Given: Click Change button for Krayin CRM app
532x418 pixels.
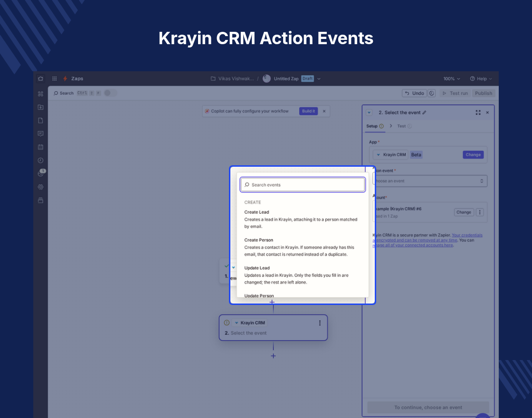Looking at the screenshot, I should click(473, 155).
